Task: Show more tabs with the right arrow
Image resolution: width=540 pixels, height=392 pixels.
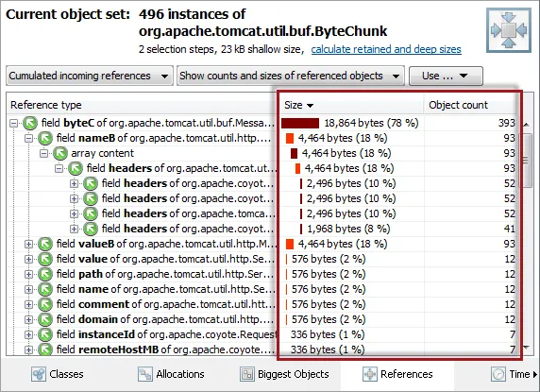Action: pos(535,374)
